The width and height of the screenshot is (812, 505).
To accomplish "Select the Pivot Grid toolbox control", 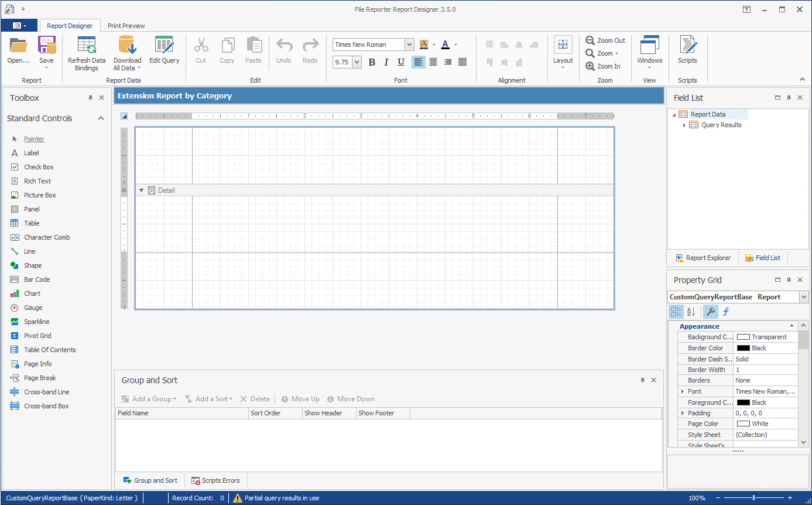I will (x=37, y=336).
